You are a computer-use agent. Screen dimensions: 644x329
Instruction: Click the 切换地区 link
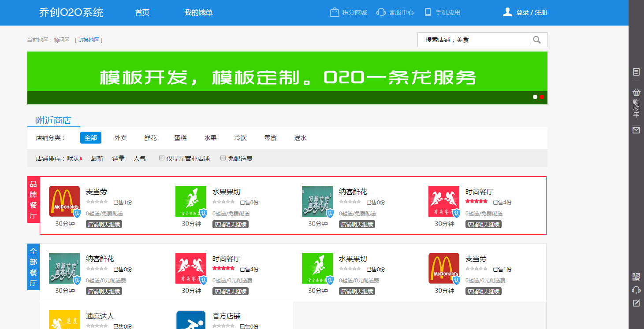(x=88, y=39)
